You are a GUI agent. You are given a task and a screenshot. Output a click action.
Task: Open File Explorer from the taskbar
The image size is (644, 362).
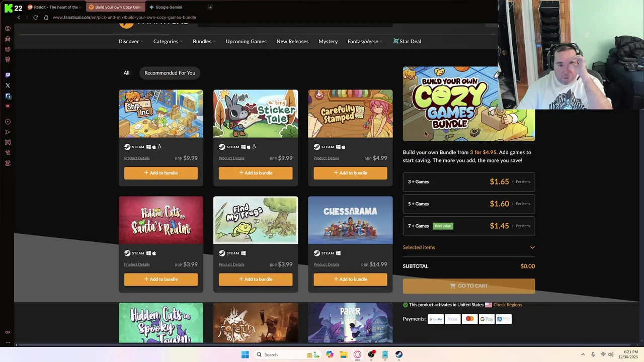pos(344,354)
